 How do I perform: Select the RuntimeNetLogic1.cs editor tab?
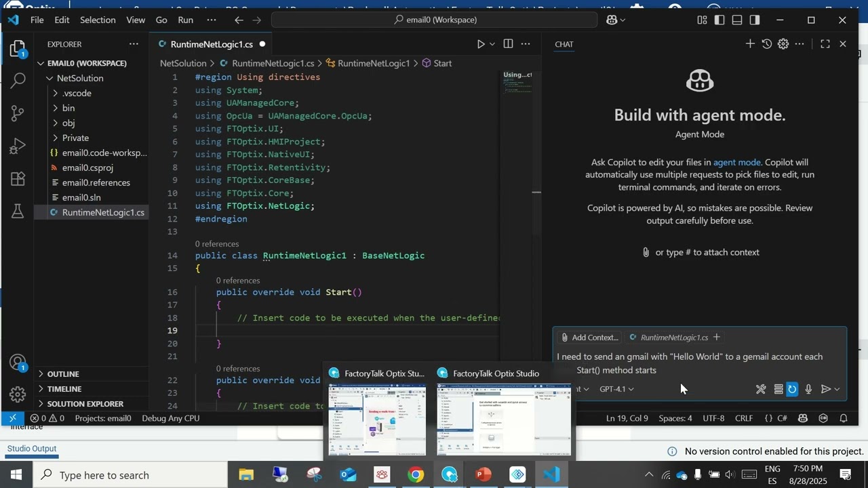point(211,44)
